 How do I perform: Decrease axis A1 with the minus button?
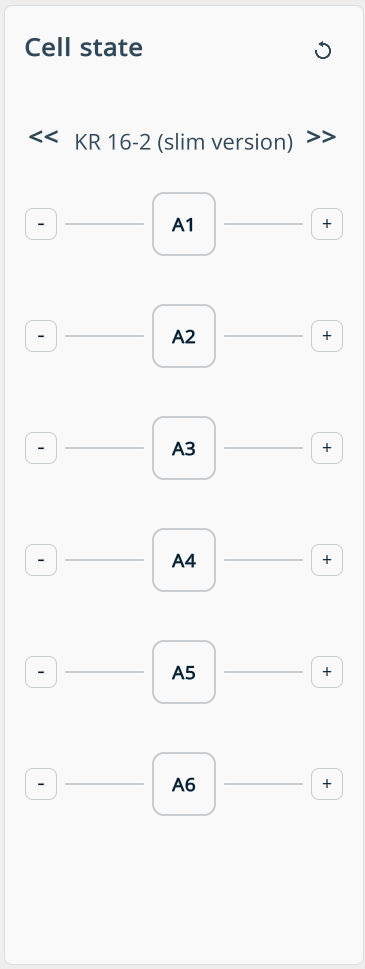(41, 224)
